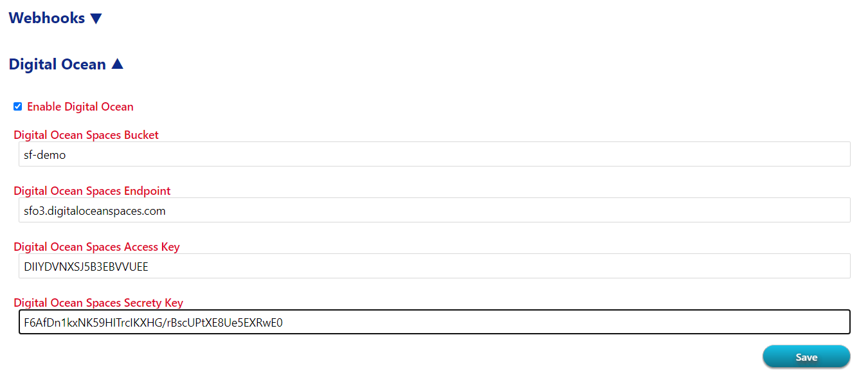Focus the Spaces Bucket input field
The image size is (868, 380).
click(435, 154)
